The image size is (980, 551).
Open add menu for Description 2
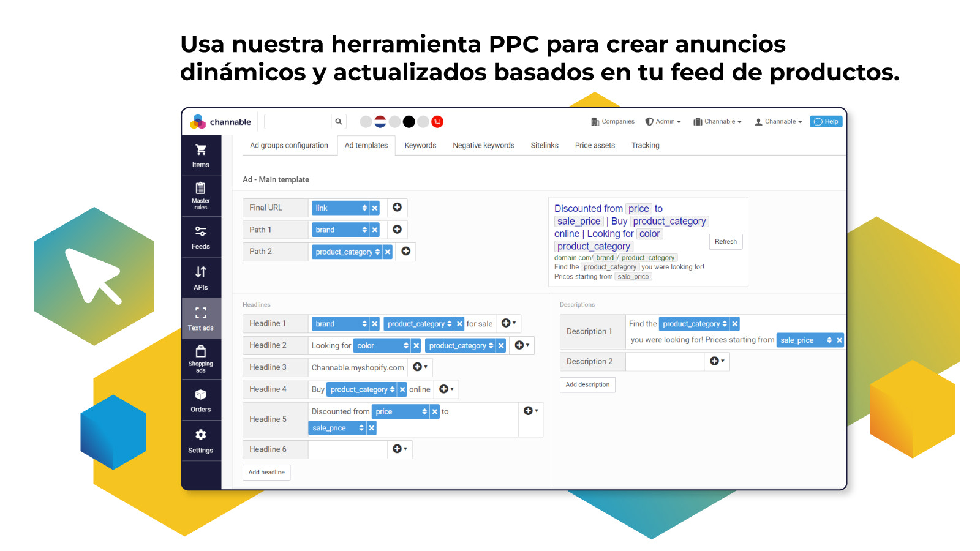click(x=717, y=361)
